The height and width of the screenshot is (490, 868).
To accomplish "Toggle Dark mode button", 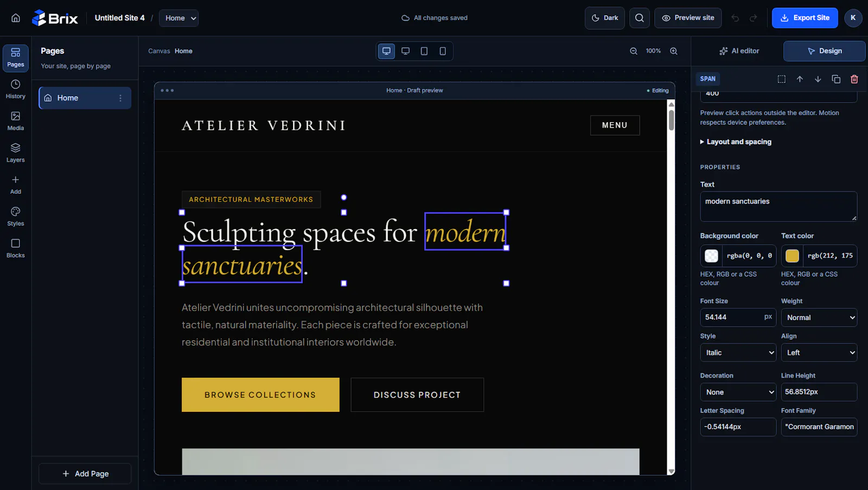I will click(x=605, y=18).
